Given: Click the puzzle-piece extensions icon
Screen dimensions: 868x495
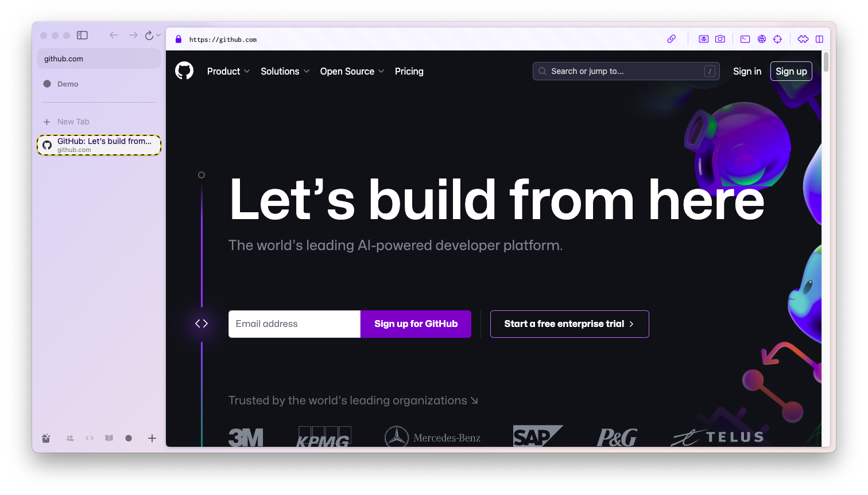Looking at the screenshot, I should pyautogui.click(x=803, y=39).
